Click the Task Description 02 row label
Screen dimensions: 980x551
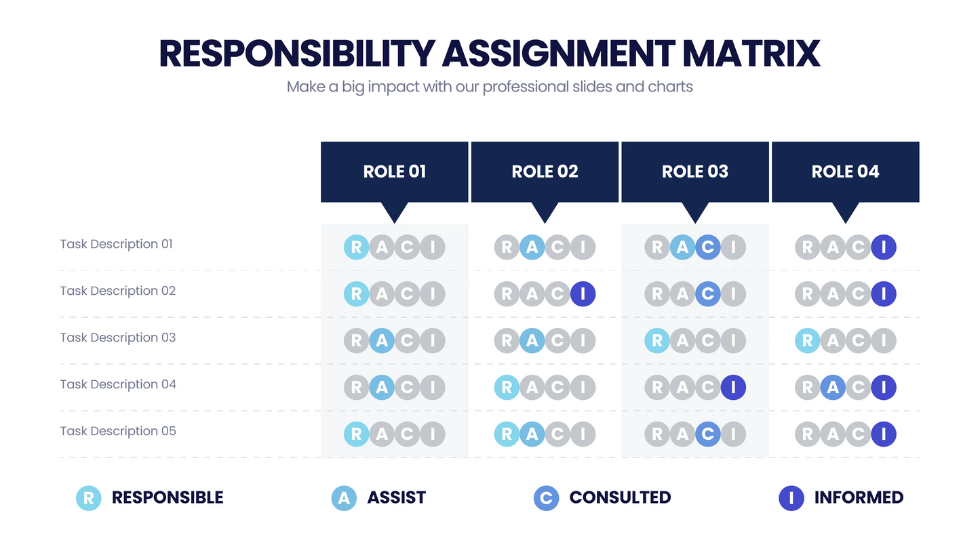pos(118,291)
